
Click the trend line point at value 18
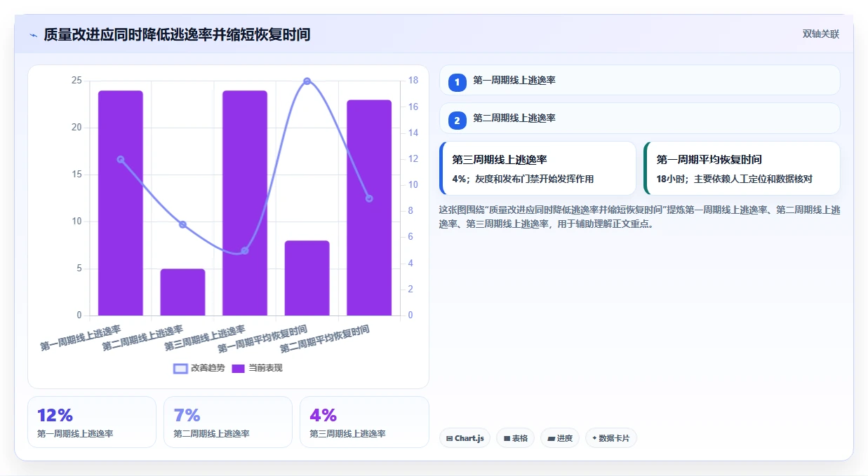307,81
